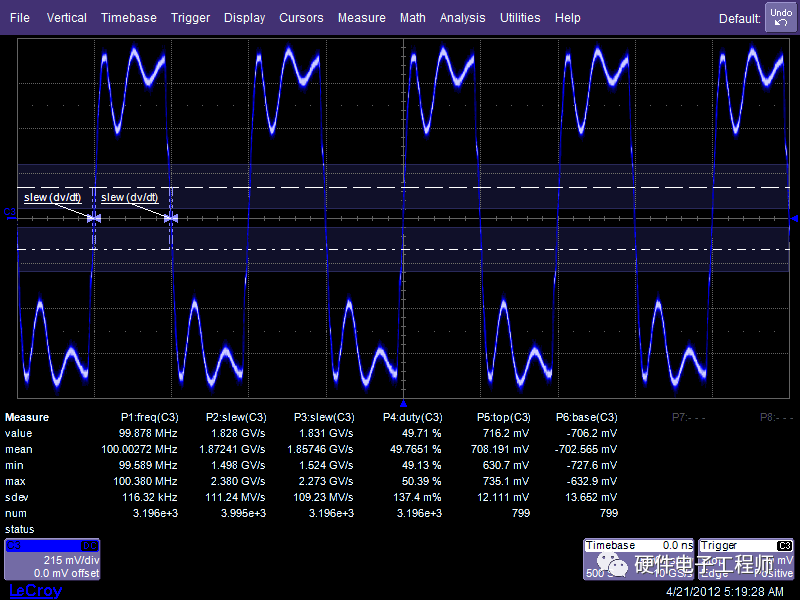Select the P1:freq(C3) measurement column
Viewport: 800px width, 600px height.
pyautogui.click(x=149, y=417)
